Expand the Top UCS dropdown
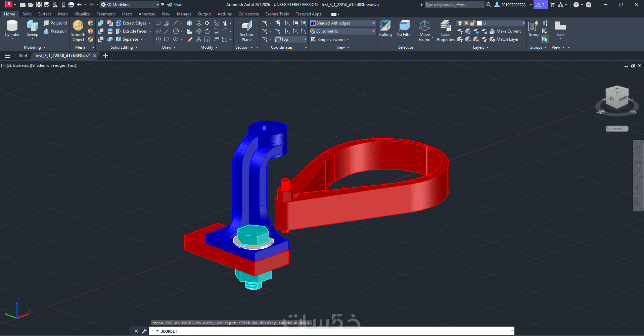The width and height of the screenshot is (644, 336). point(291,39)
